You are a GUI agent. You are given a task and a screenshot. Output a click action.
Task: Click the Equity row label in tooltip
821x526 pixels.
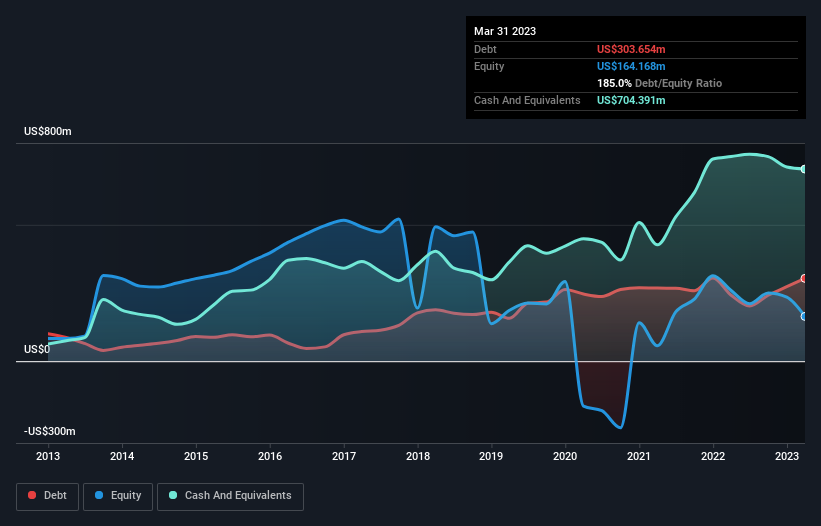tap(489, 66)
